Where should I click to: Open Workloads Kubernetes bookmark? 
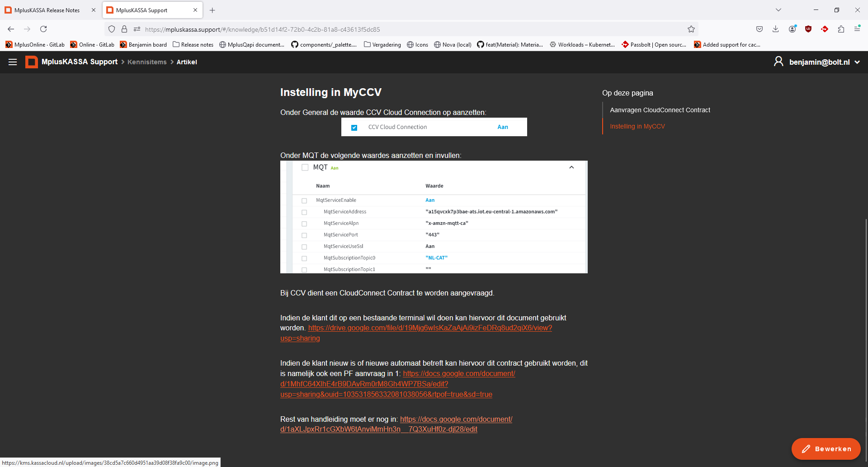(582, 44)
